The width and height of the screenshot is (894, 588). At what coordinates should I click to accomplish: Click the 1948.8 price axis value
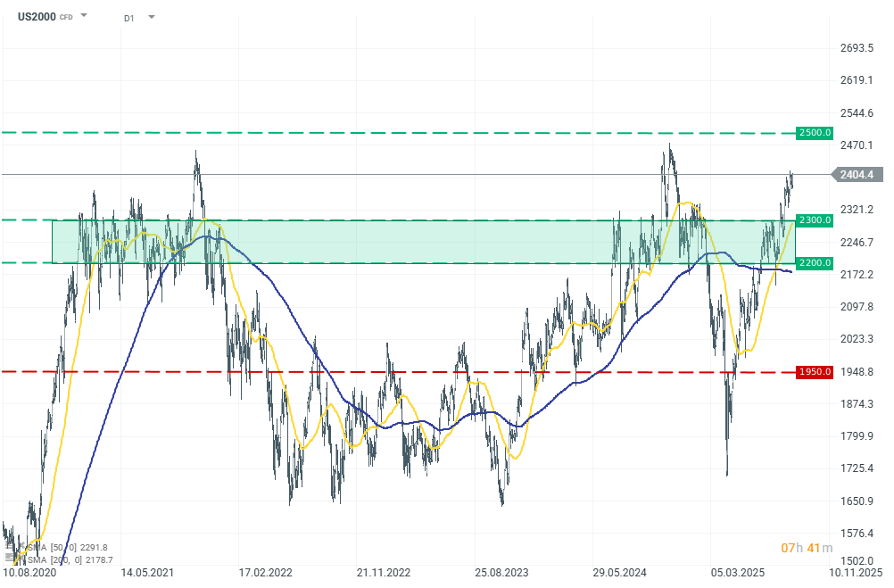[x=857, y=372]
